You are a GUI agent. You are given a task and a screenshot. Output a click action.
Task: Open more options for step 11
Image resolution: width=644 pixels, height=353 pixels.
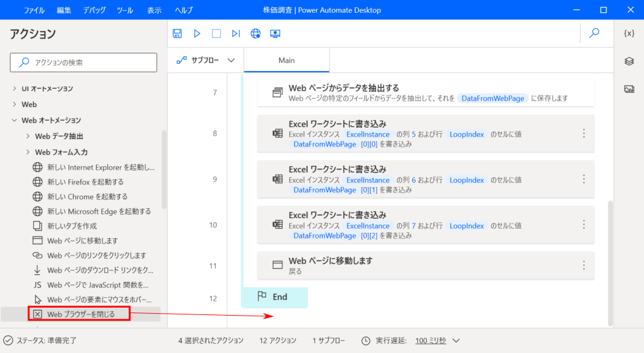[x=583, y=265]
